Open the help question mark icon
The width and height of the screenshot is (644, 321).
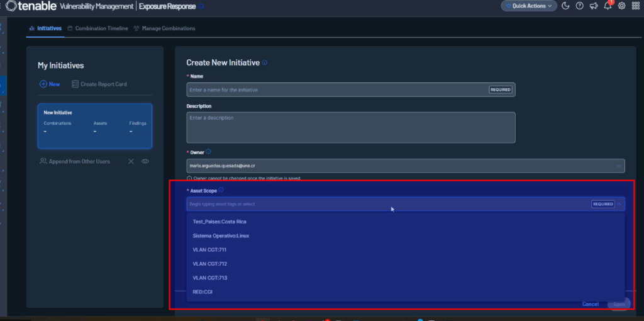[x=579, y=6]
